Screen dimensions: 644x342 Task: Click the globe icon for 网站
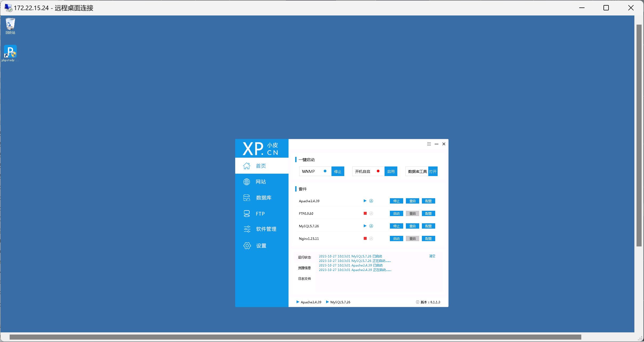pos(247,182)
